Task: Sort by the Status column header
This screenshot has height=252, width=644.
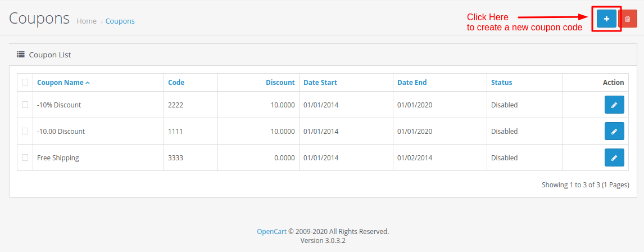Action: tap(501, 82)
